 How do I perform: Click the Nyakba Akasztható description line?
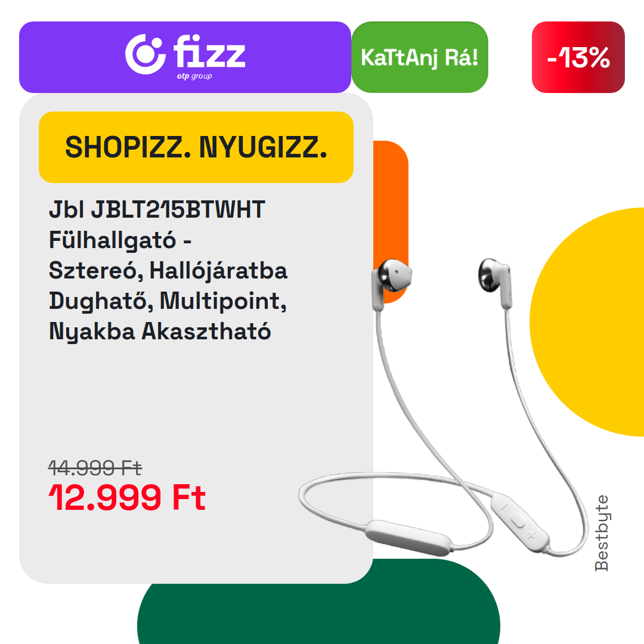pyautogui.click(x=160, y=331)
